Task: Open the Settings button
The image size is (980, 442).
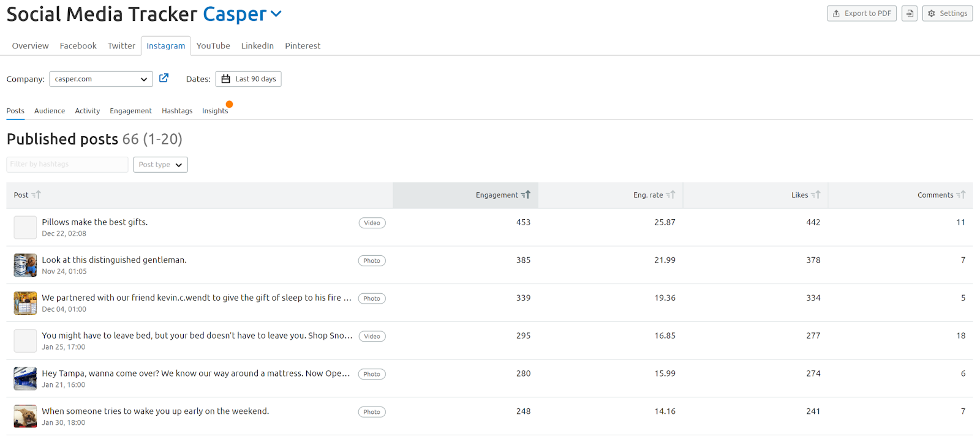Action: [x=947, y=13]
